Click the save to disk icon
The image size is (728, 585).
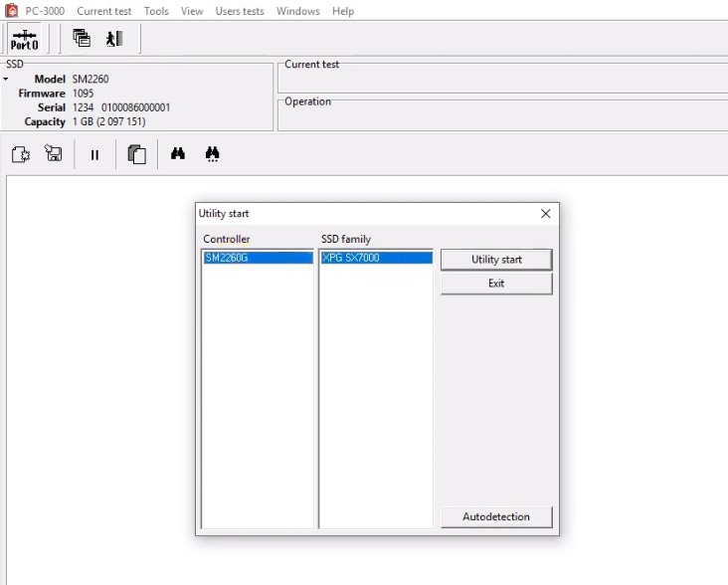pos(54,154)
